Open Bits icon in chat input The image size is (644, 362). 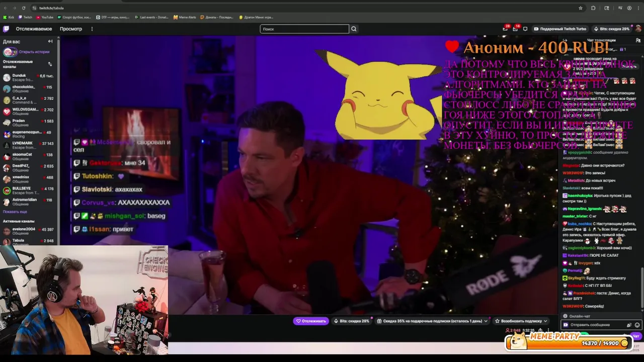(629, 325)
